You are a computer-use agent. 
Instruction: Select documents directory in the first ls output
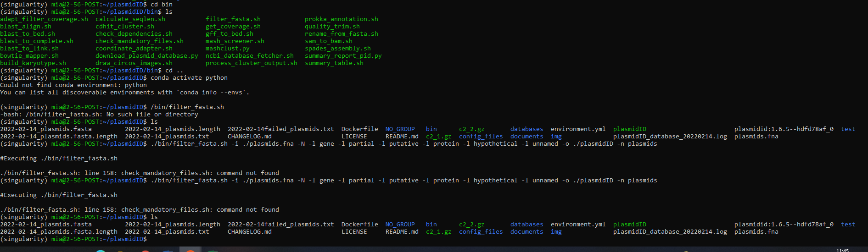pyautogui.click(x=527, y=137)
